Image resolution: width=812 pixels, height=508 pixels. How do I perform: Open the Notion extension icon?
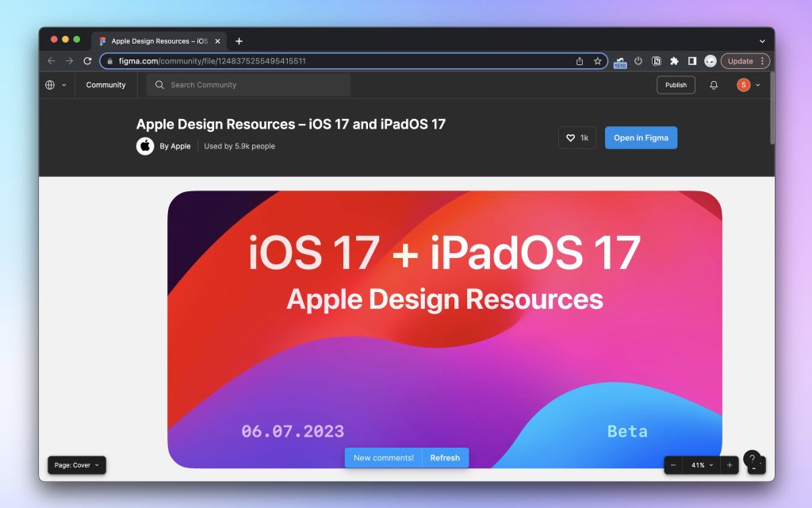656,61
